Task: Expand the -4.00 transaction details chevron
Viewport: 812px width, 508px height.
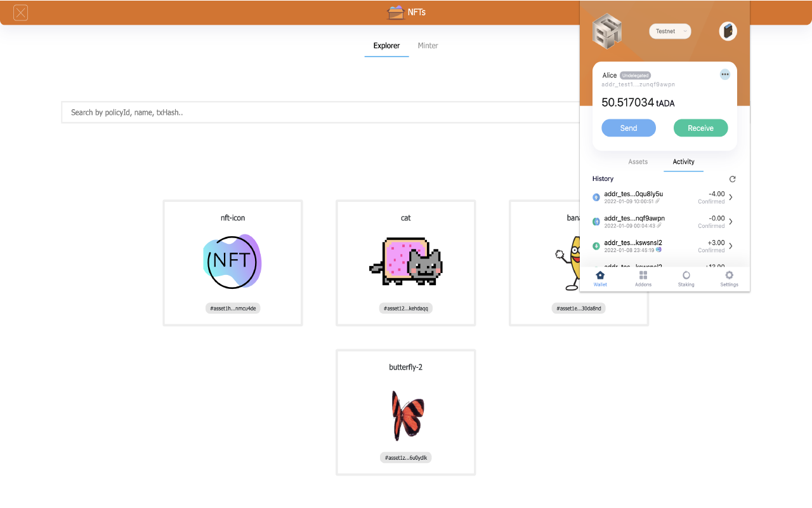Action: point(731,197)
